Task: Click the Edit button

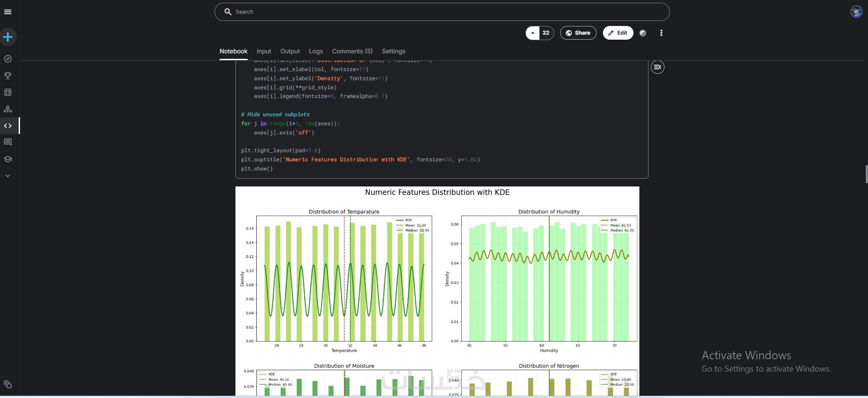Action: coord(618,33)
